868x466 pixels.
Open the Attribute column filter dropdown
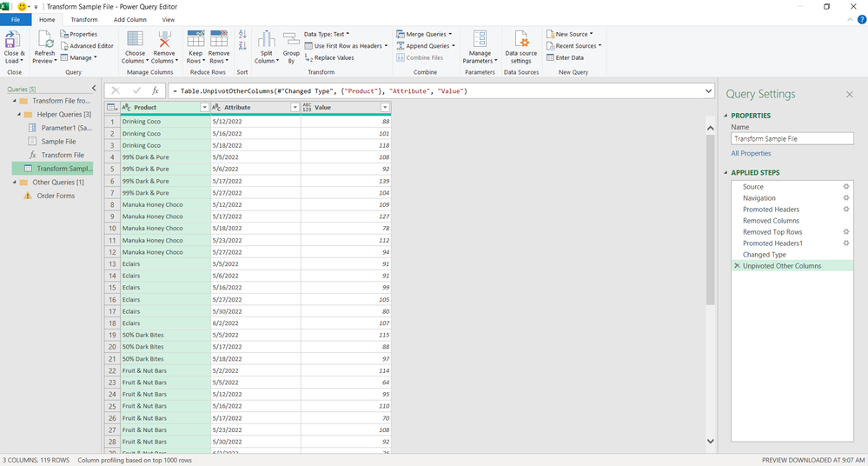coord(295,108)
